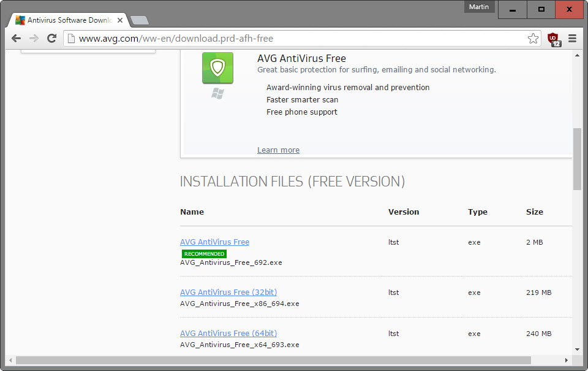The width and height of the screenshot is (588, 371).
Task: Click Award-winning virus removal and prevention text
Action: click(348, 88)
